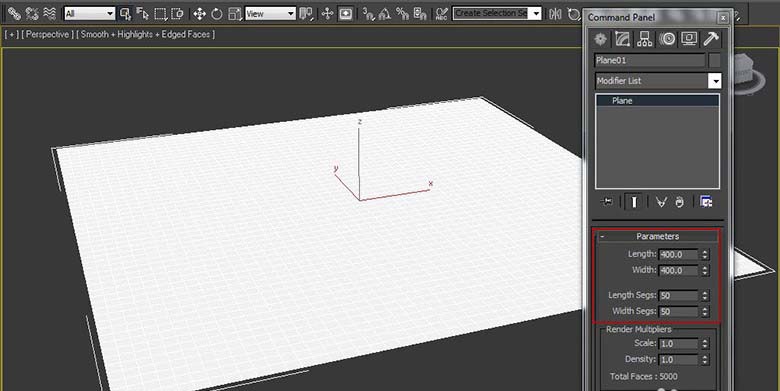Click the Mirror tool icon
This screenshot has width=780, height=391.
555,14
